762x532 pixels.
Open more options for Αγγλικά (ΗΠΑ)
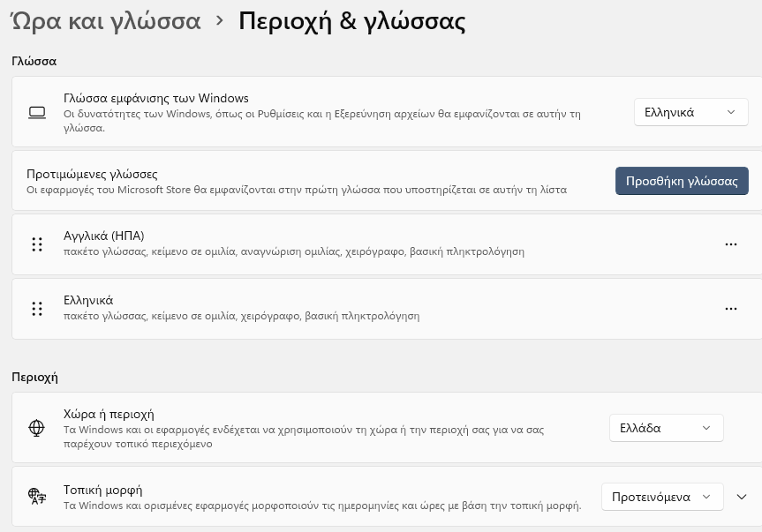pos(730,244)
